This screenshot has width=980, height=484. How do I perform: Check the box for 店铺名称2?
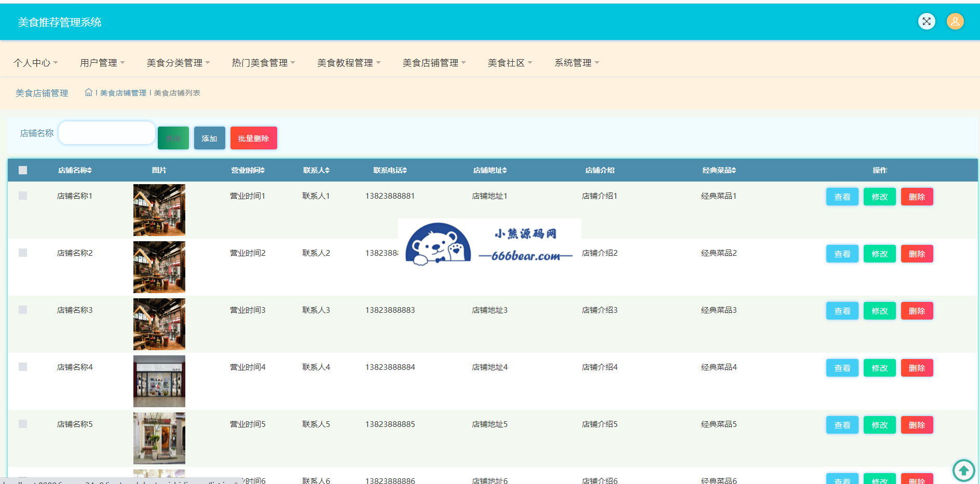pyautogui.click(x=23, y=253)
